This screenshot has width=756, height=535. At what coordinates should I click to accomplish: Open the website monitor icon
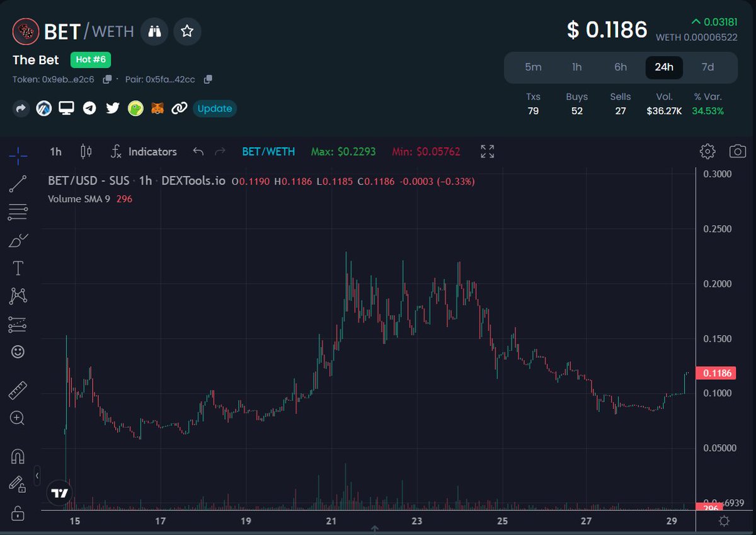[x=66, y=108]
